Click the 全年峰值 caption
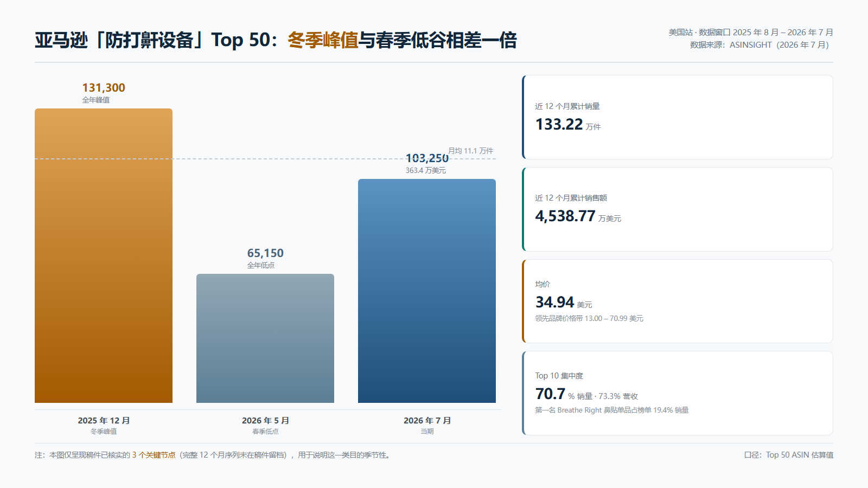868x488 pixels. [x=96, y=100]
